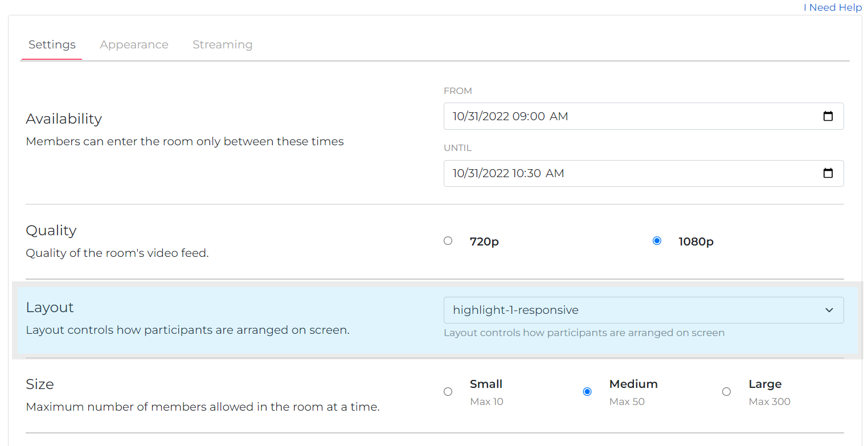Click 'Members can enter the room' description
Screen dimensions: 868x446
point(185,141)
